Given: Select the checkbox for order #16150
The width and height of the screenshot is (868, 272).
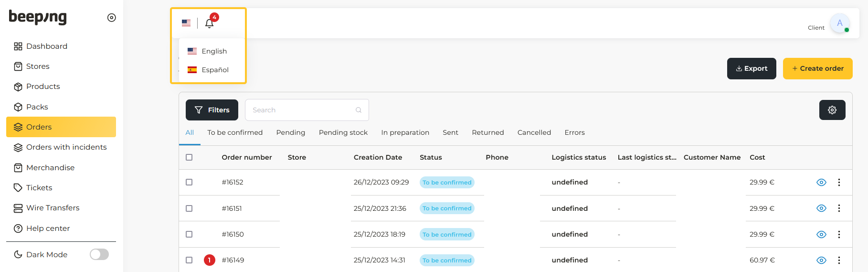Looking at the screenshot, I should click(189, 234).
